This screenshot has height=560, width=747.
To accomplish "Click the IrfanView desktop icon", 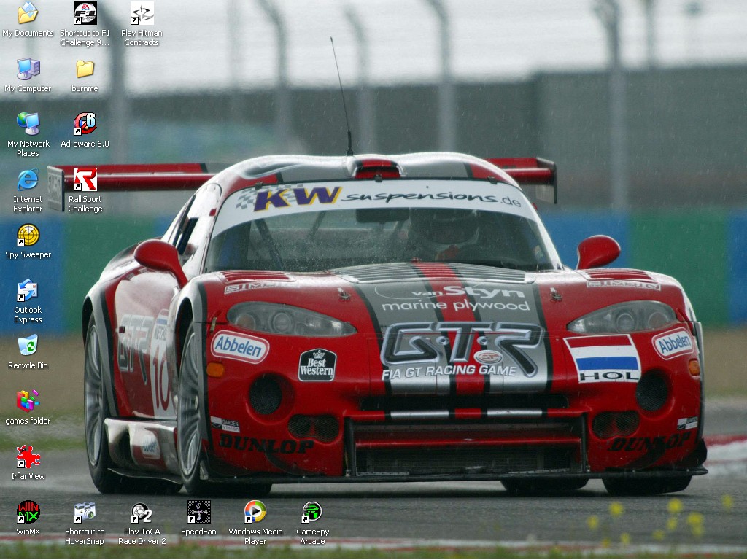I will pyautogui.click(x=28, y=457).
